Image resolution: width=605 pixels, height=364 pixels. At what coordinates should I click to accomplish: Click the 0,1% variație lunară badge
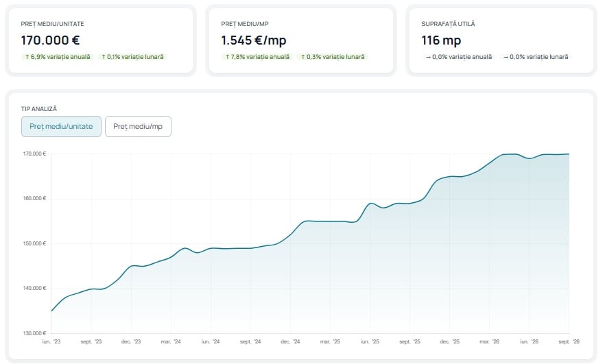pos(132,57)
